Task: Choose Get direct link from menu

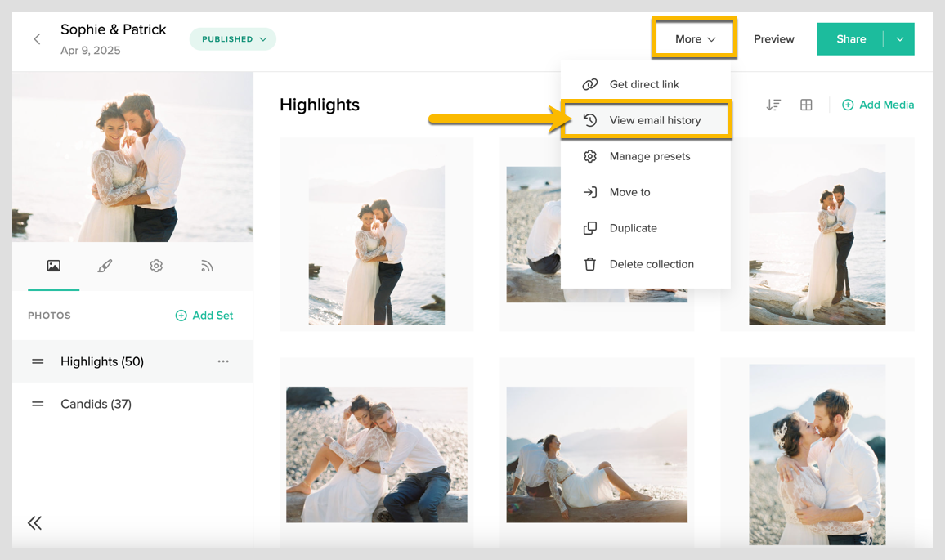Action: pos(644,84)
